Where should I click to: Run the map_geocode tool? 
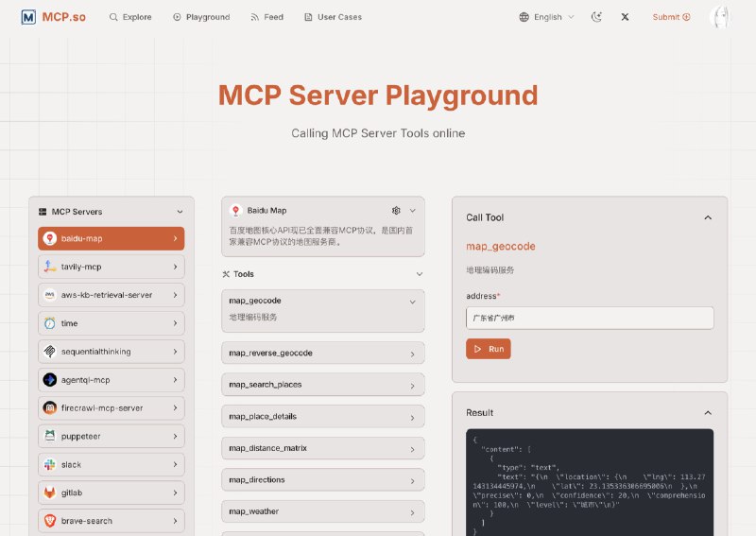pos(488,349)
